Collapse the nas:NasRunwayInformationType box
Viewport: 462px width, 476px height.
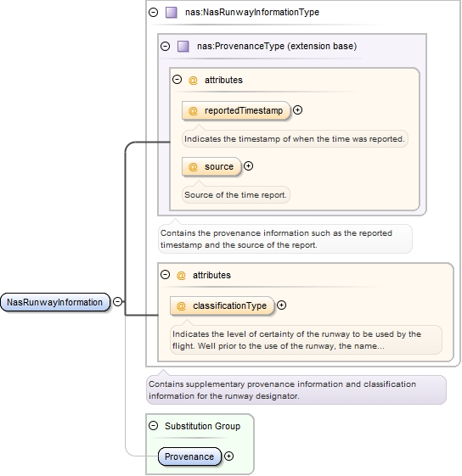(x=153, y=12)
